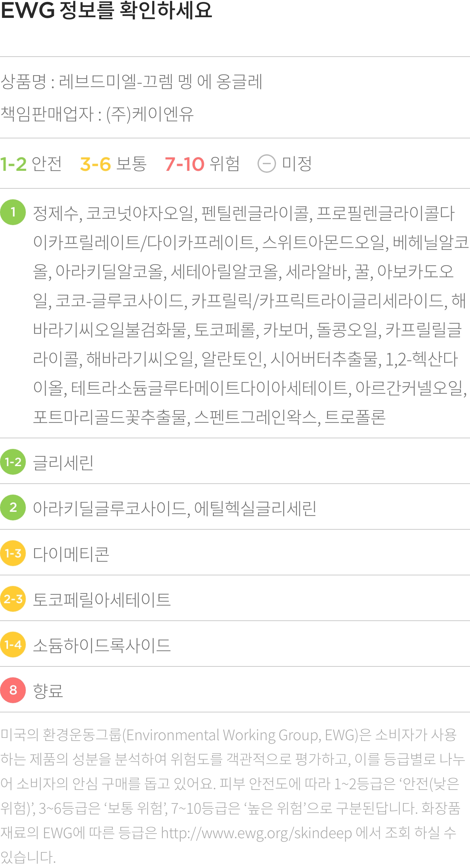Select the 1-2 안전 legend label
The image size is (470, 868).
click(x=31, y=164)
